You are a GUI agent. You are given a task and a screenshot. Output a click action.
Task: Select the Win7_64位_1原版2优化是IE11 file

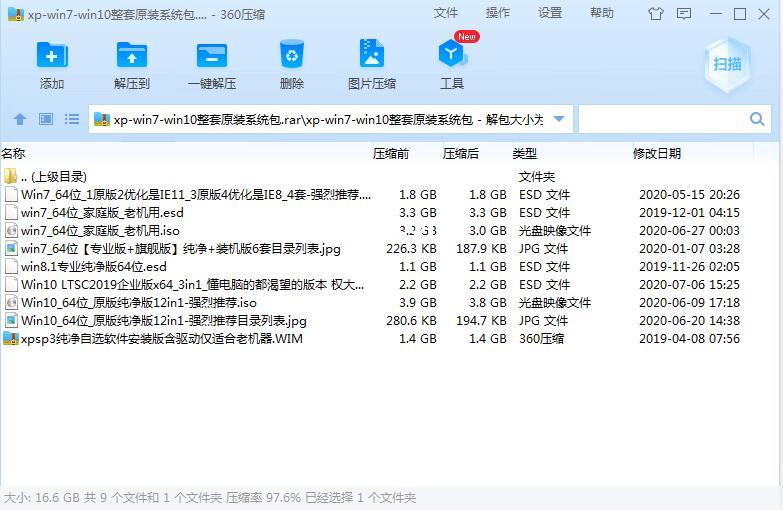(196, 194)
